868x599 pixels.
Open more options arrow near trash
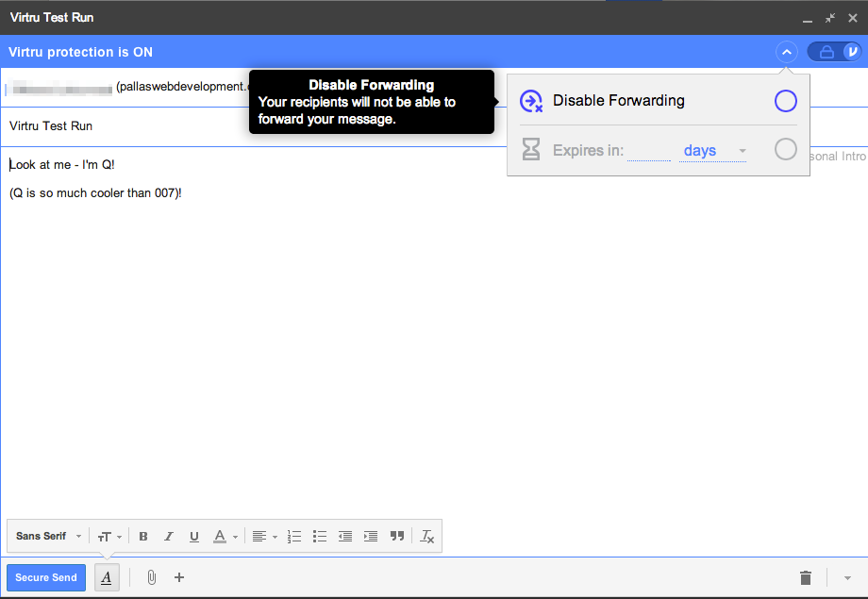tap(847, 578)
